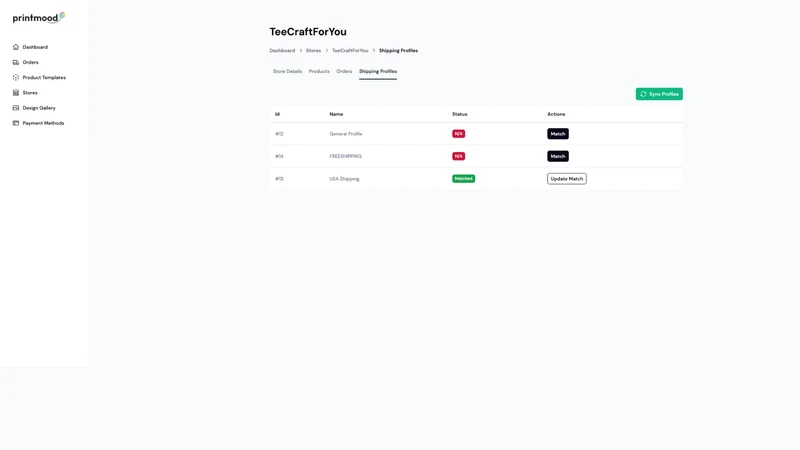Click the Dashboard home icon in sidebar
Image resolution: width=800 pixels, height=450 pixels.
pyautogui.click(x=16, y=47)
